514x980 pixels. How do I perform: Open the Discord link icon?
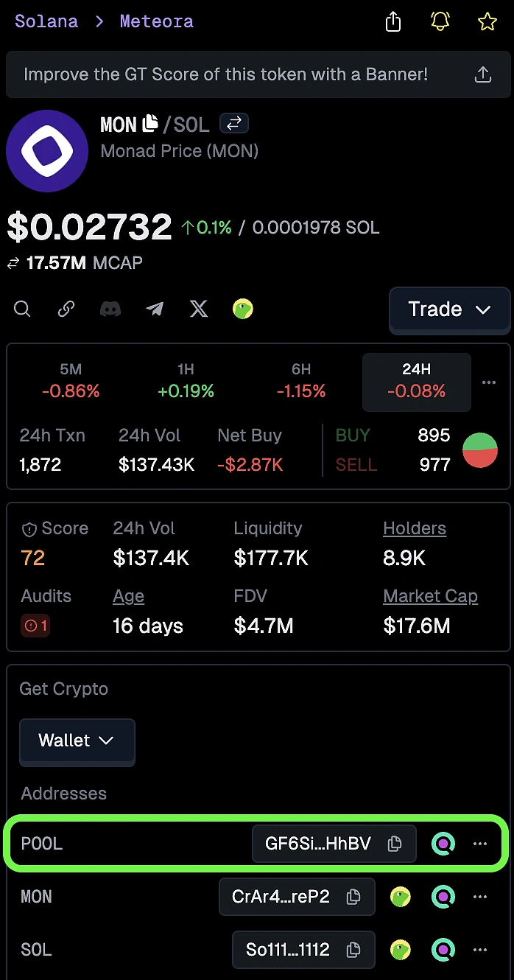click(110, 309)
